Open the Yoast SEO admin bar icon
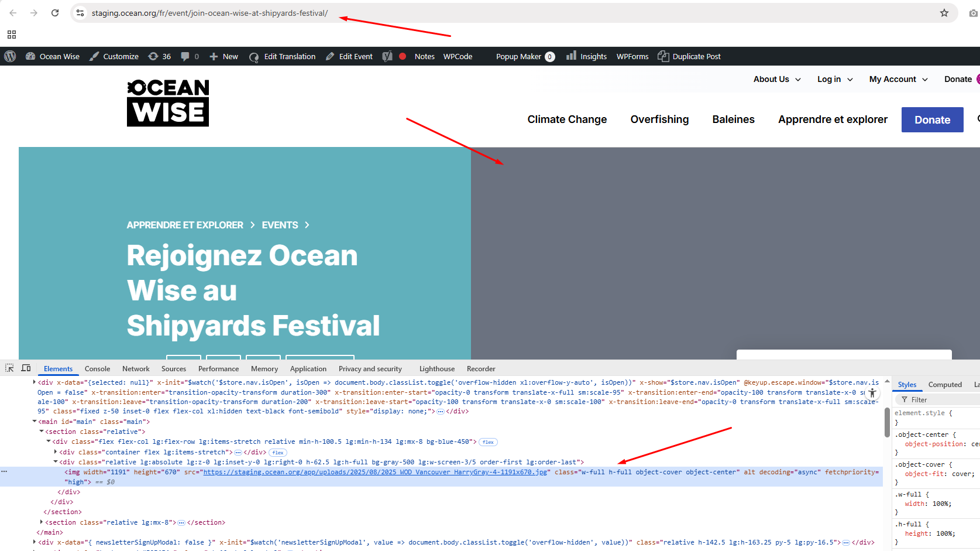The height and width of the screenshot is (551, 980). (387, 56)
